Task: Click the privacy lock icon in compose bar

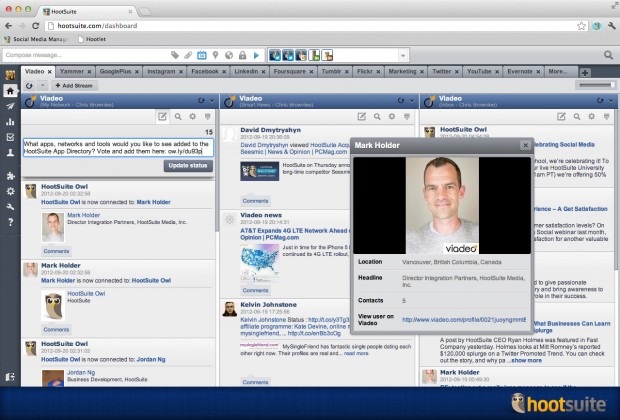Action: coord(242,55)
